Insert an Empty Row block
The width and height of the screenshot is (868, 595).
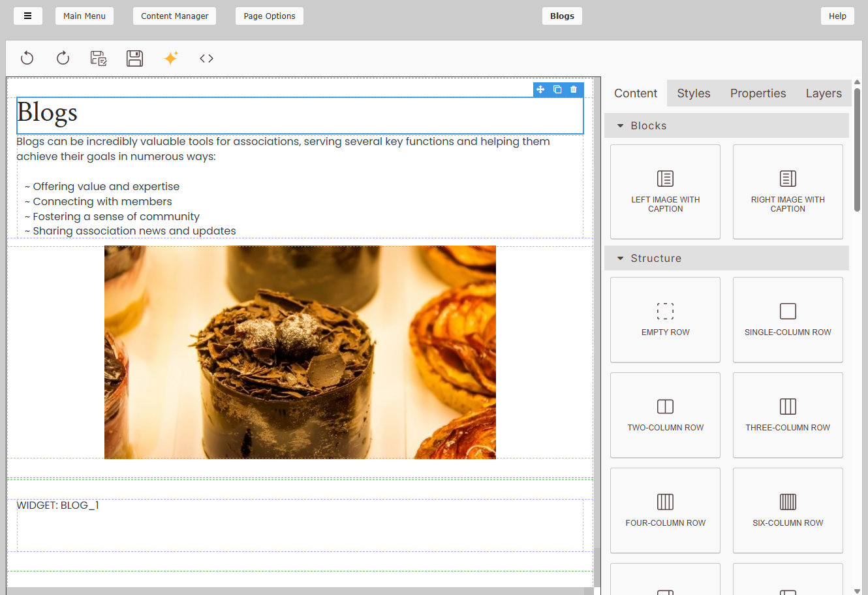coord(665,319)
